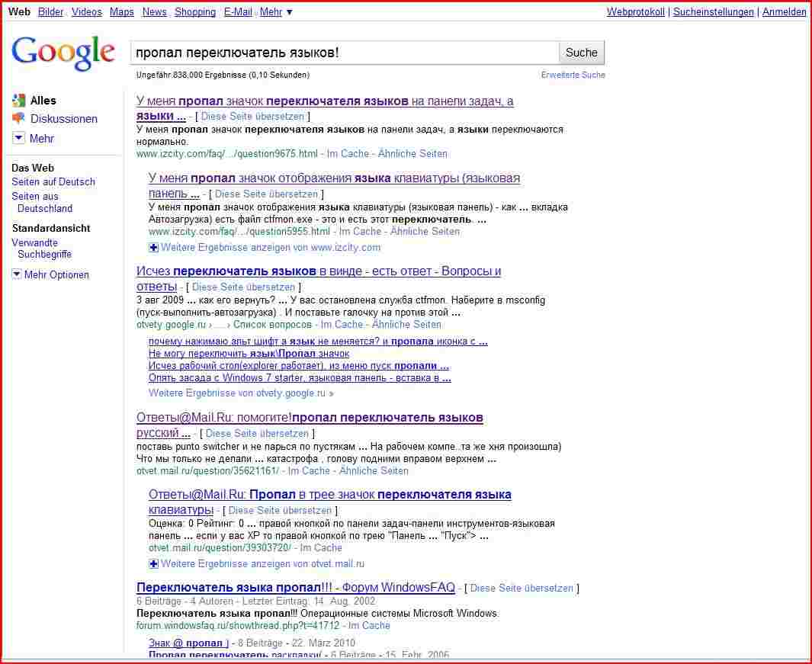Open Список вопросов breadcrumb link
The image size is (812, 664).
(272, 325)
